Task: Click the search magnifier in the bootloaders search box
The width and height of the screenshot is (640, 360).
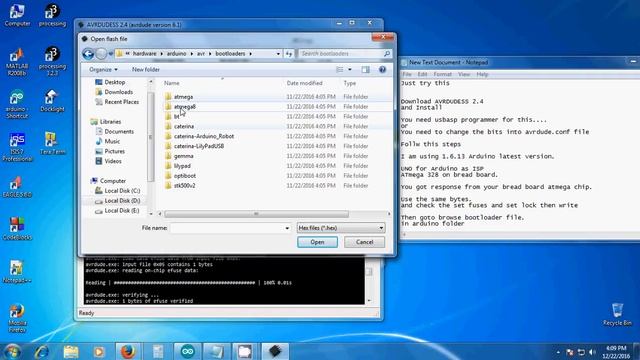Action: point(387,53)
